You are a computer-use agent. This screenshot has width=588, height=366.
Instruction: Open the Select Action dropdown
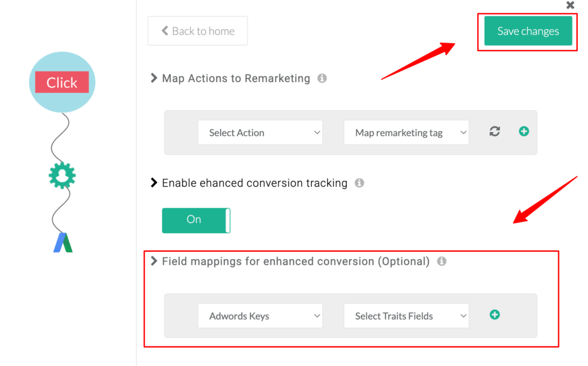click(x=260, y=132)
